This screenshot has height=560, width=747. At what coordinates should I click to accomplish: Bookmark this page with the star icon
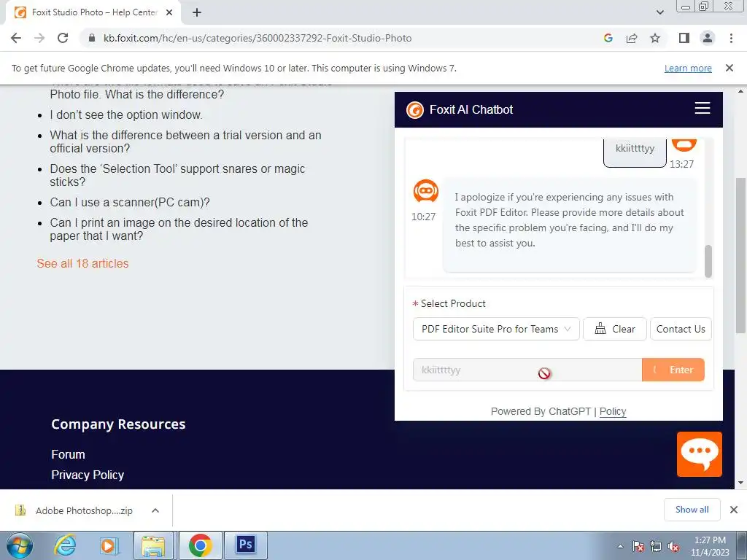655,38
